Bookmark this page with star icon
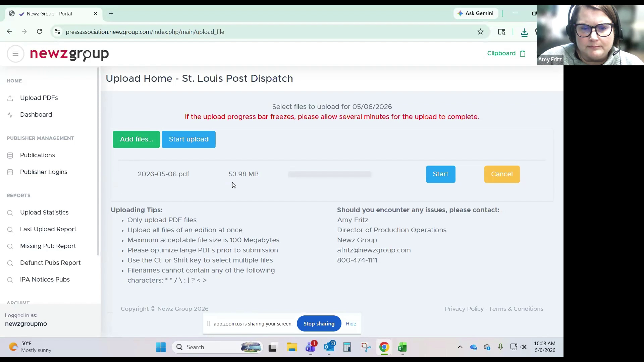The image size is (644, 362). (x=481, y=32)
